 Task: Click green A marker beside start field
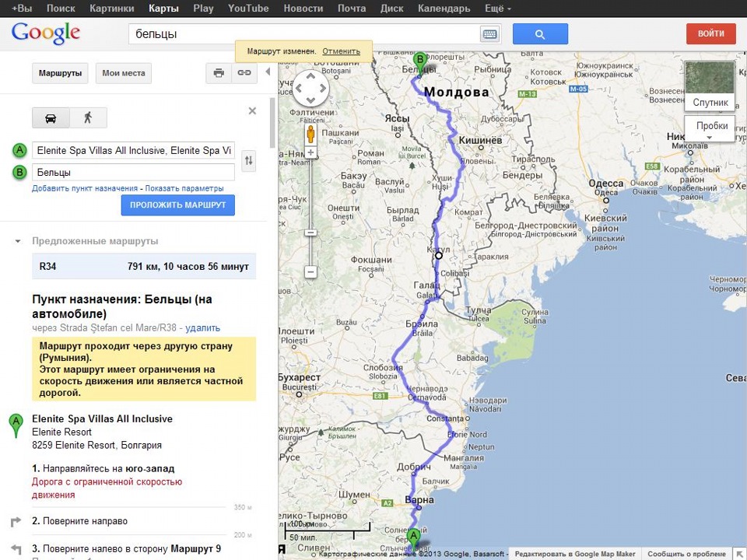19,150
